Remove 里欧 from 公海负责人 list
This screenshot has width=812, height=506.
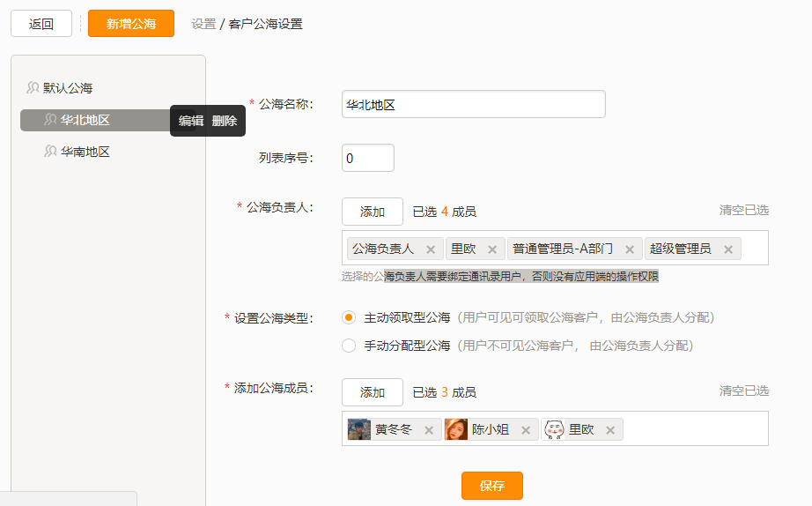[492, 249]
